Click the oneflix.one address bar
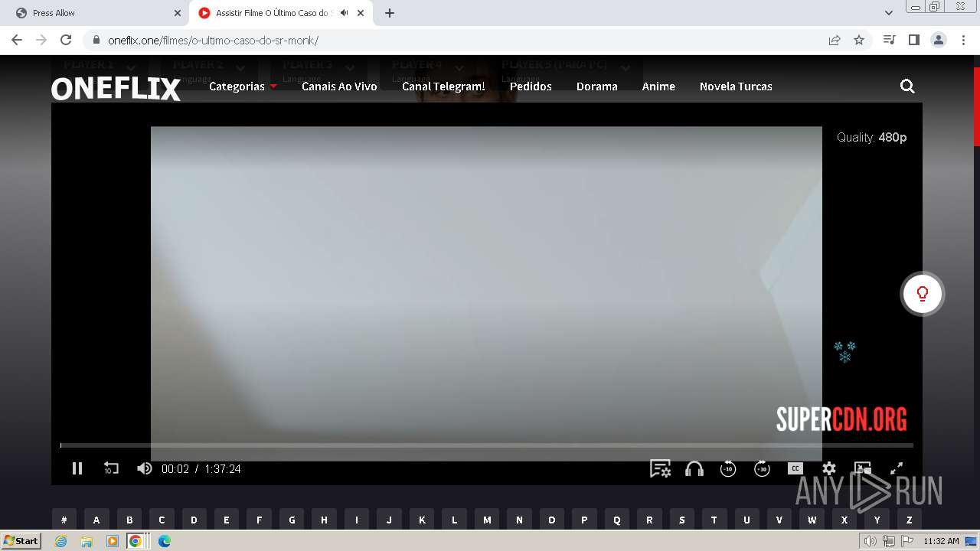 pos(459,40)
